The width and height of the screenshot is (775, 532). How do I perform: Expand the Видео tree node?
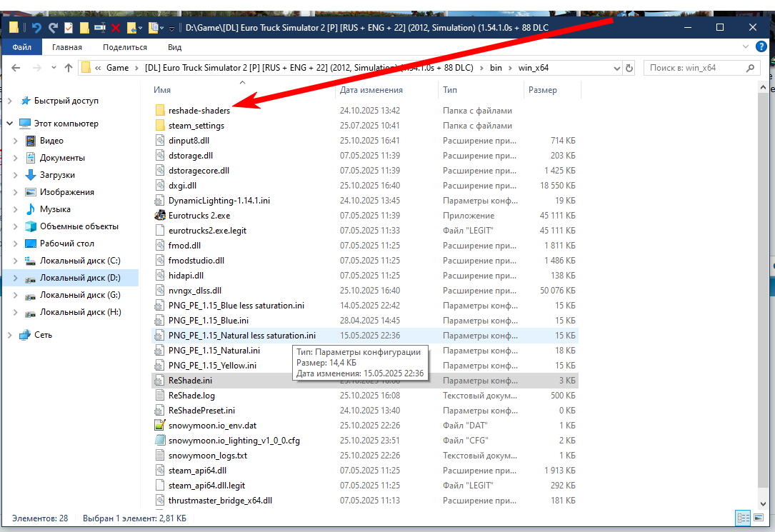pos(15,141)
